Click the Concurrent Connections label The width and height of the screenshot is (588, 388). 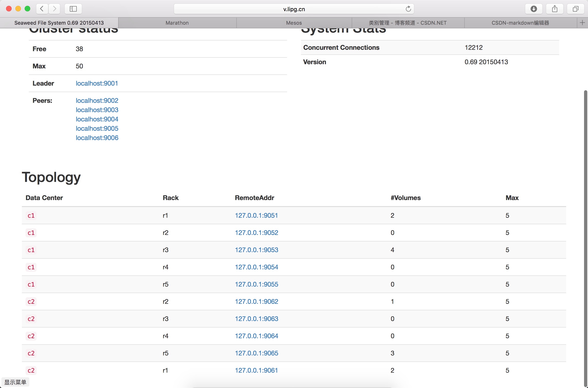click(341, 47)
